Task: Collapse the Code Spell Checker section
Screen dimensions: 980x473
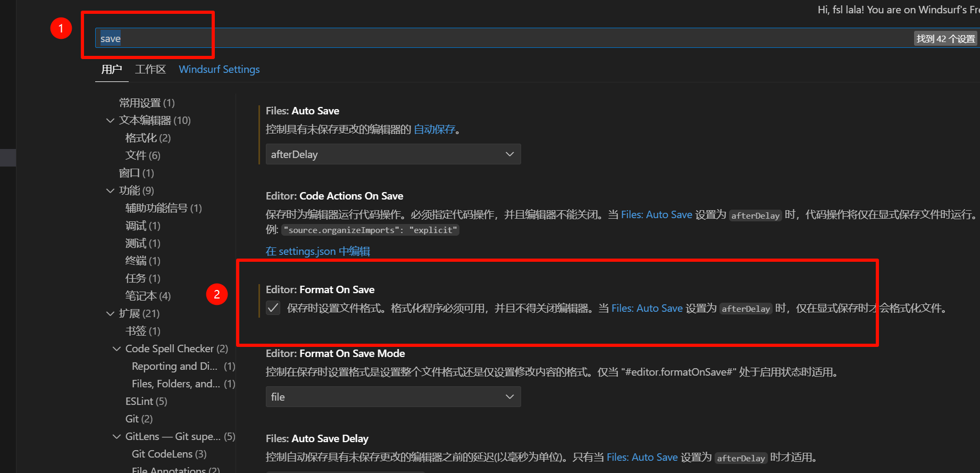Action: 117,349
